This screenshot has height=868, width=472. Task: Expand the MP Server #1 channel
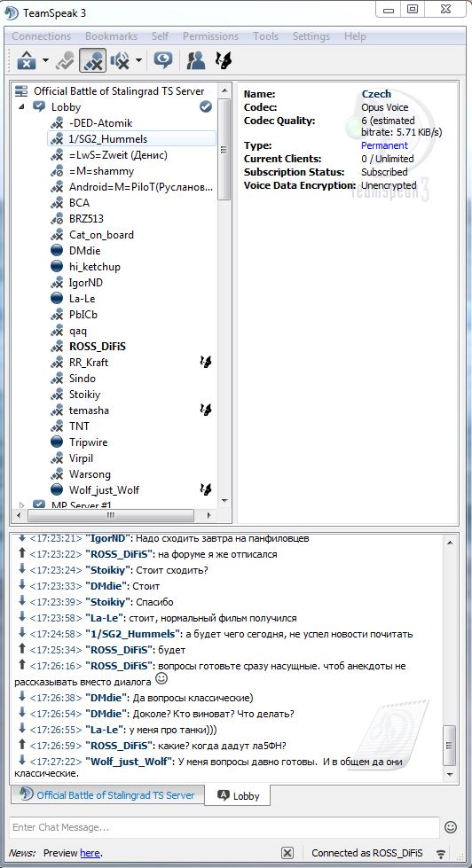[21, 504]
